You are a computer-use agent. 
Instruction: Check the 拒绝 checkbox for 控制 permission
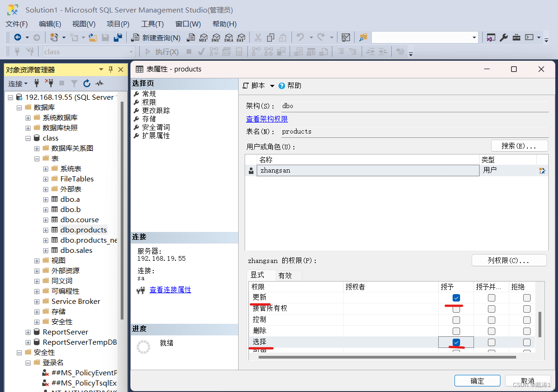point(527,320)
